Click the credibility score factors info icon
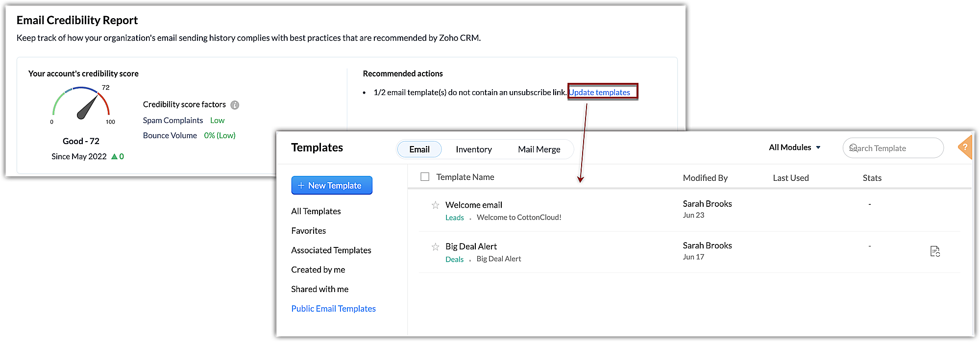 [x=235, y=105]
